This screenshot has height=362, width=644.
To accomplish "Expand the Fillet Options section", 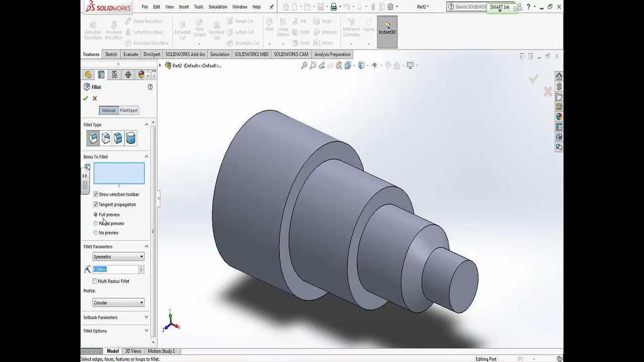I will (146, 331).
